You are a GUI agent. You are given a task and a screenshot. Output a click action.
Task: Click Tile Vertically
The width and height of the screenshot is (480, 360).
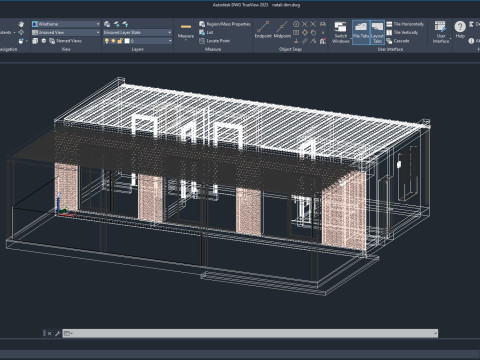coord(402,32)
